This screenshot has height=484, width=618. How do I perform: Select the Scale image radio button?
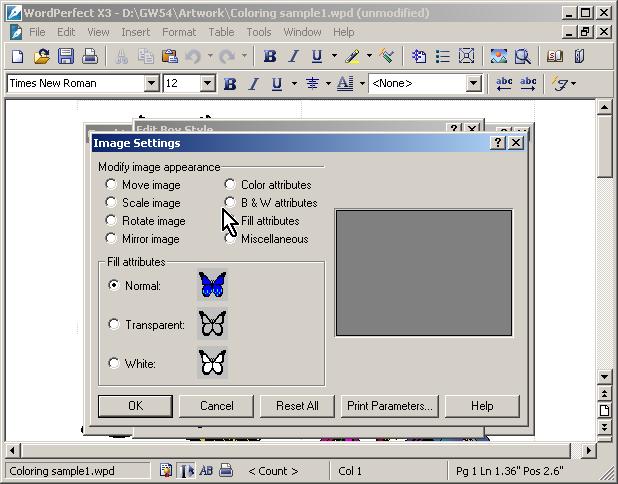[111, 202]
